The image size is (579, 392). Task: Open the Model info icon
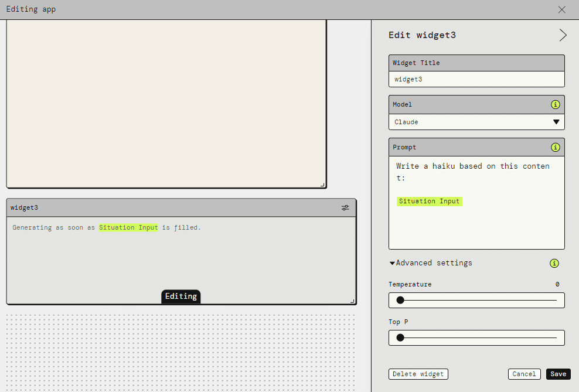pyautogui.click(x=555, y=104)
